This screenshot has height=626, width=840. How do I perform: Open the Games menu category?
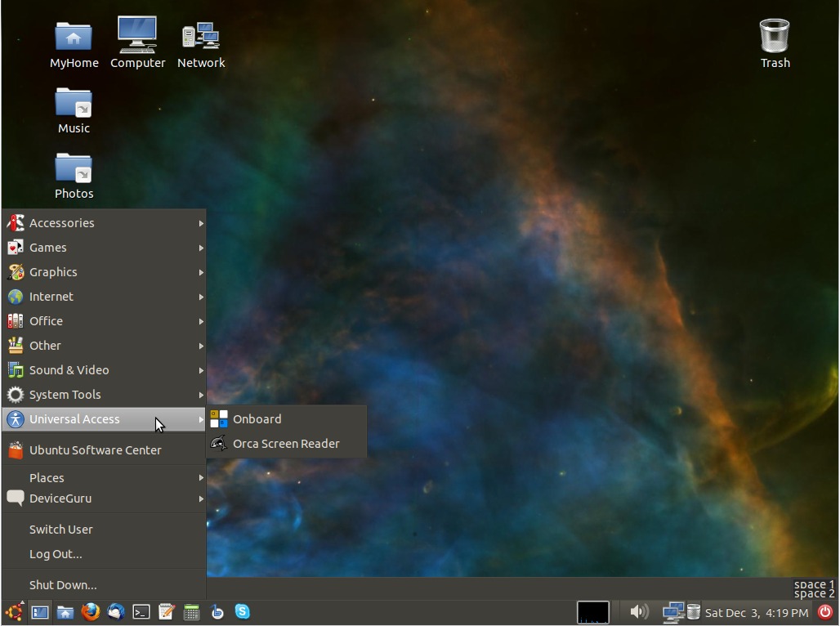tap(104, 248)
